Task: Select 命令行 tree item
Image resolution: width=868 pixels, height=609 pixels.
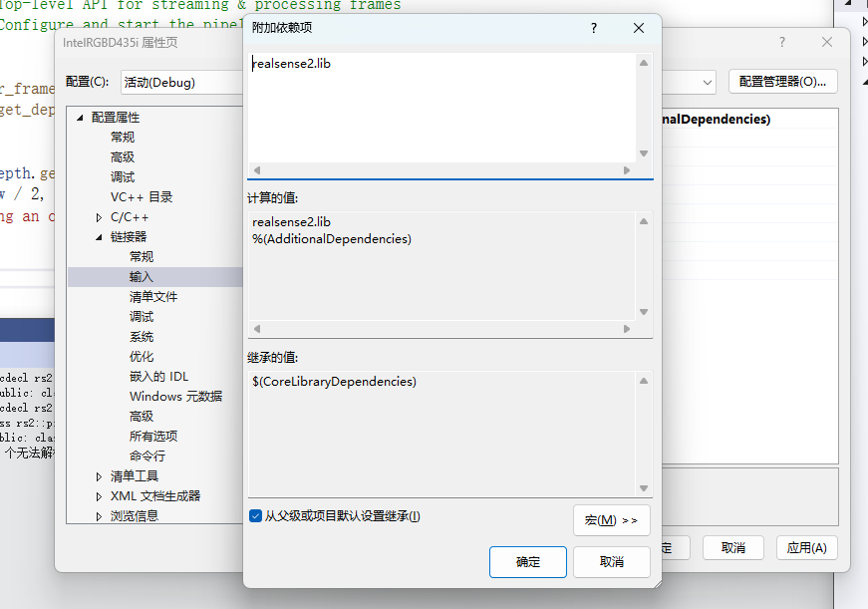Action: click(147, 457)
